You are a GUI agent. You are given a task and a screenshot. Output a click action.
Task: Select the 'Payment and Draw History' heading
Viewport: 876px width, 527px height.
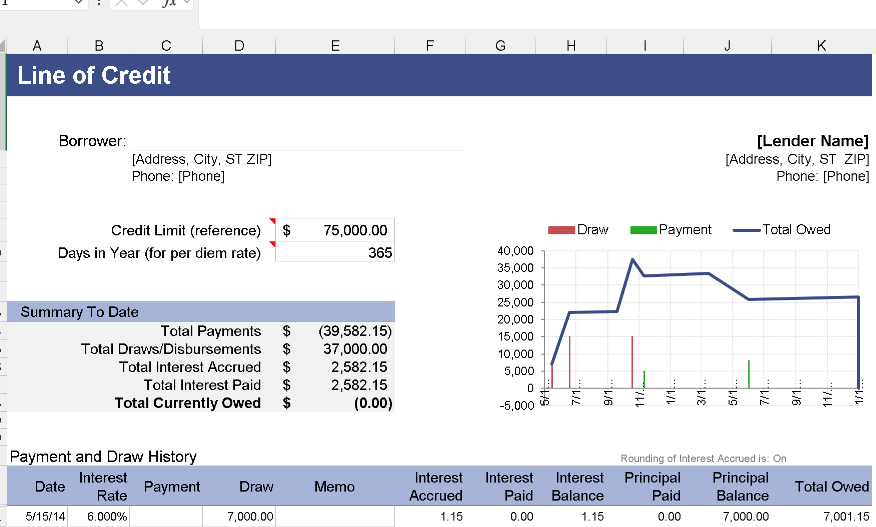tap(103, 457)
